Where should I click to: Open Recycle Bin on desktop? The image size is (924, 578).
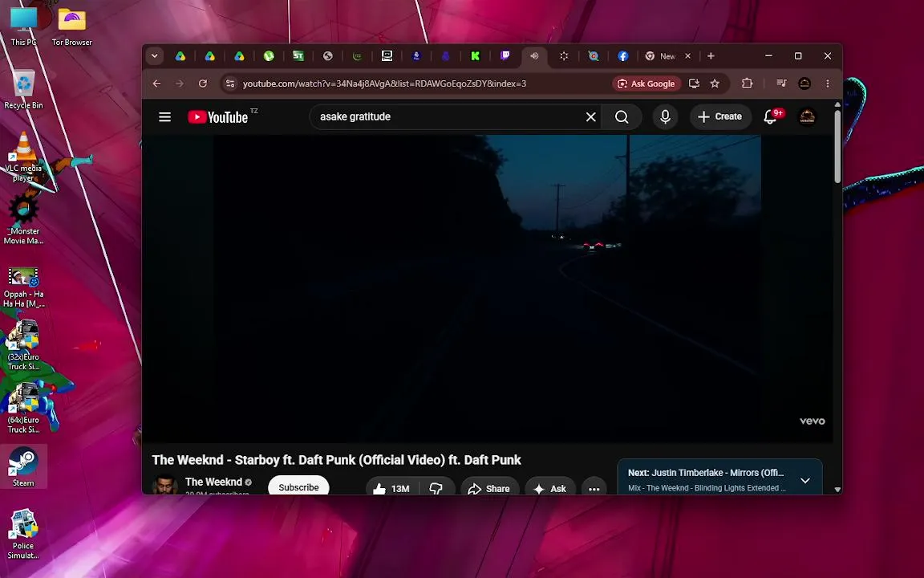click(23, 90)
